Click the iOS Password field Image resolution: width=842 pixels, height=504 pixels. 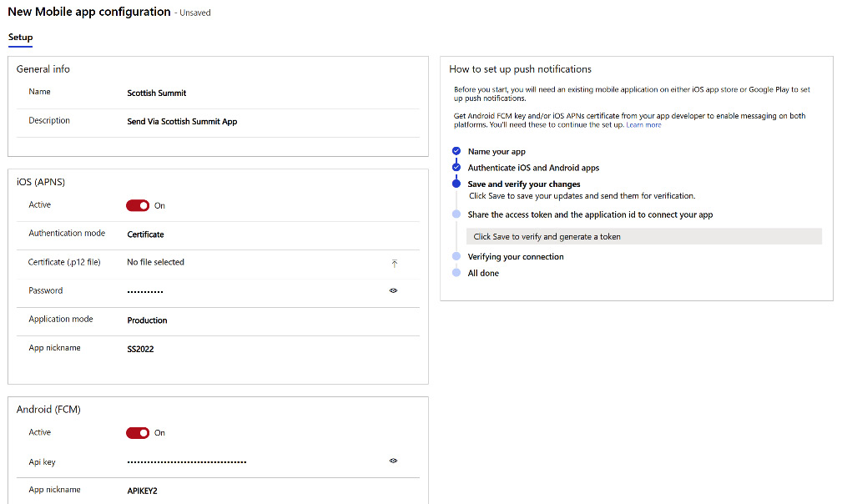(x=145, y=291)
